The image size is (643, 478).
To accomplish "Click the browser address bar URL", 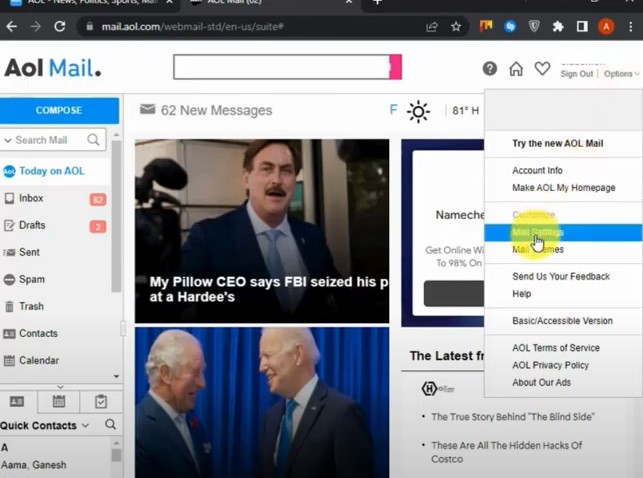I will click(193, 27).
